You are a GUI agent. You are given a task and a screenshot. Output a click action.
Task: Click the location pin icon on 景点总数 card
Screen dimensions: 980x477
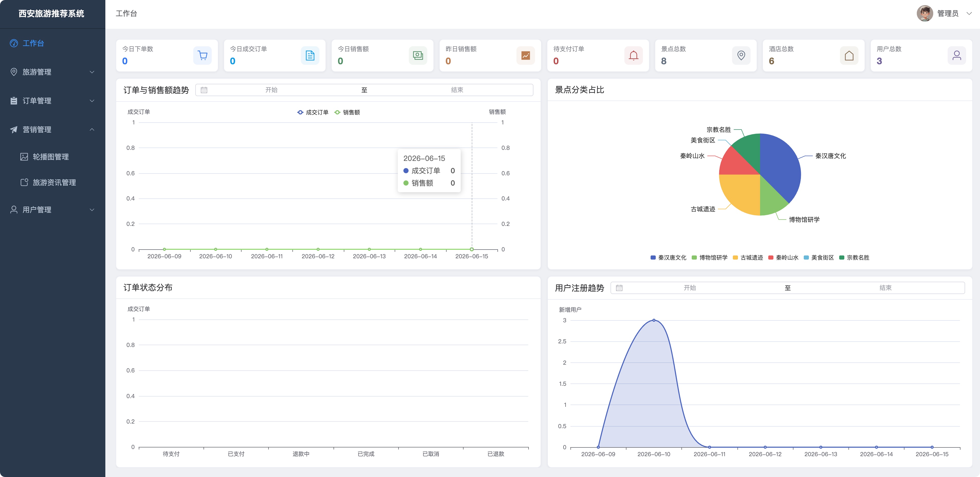741,56
